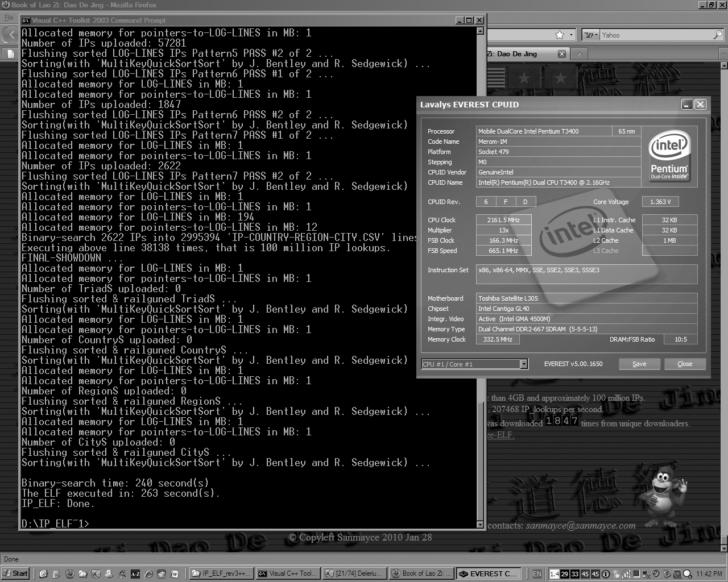This screenshot has width=728, height=582.
Task: Open the Firefox File menu
Action: point(9,18)
